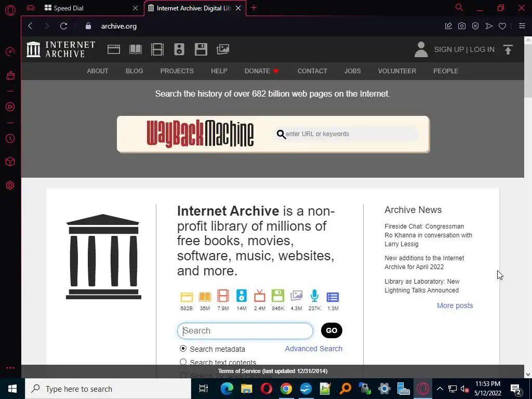Image resolution: width=532 pixels, height=399 pixels.
Task: Click the SIGN UP link
Action: [x=449, y=49]
